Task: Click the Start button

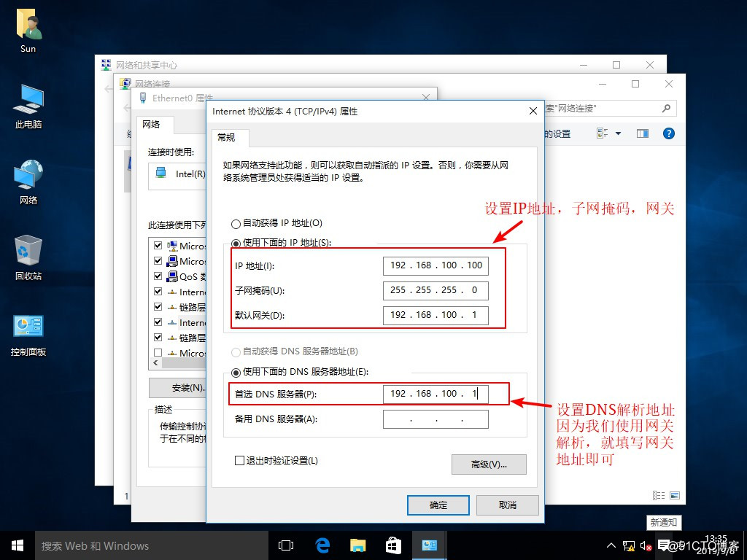Action: point(16,545)
